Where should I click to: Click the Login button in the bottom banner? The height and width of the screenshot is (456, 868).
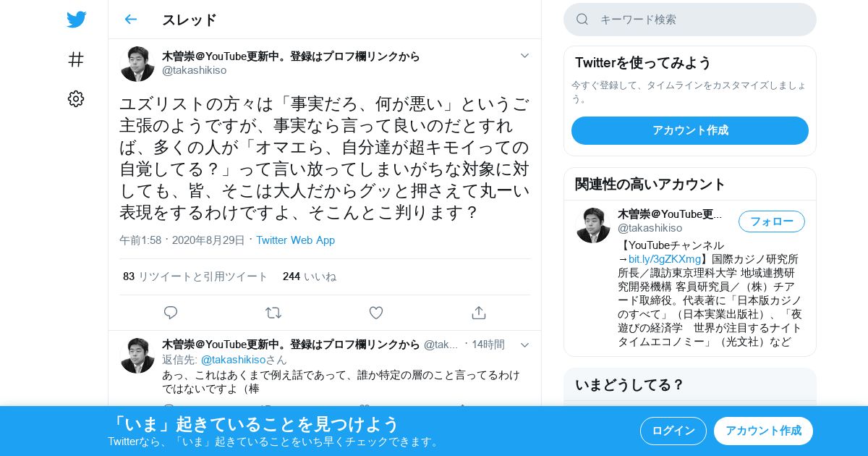[x=673, y=431]
